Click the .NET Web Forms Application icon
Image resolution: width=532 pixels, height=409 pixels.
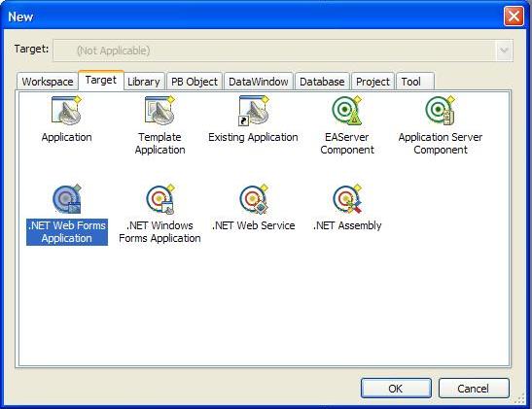pos(67,199)
